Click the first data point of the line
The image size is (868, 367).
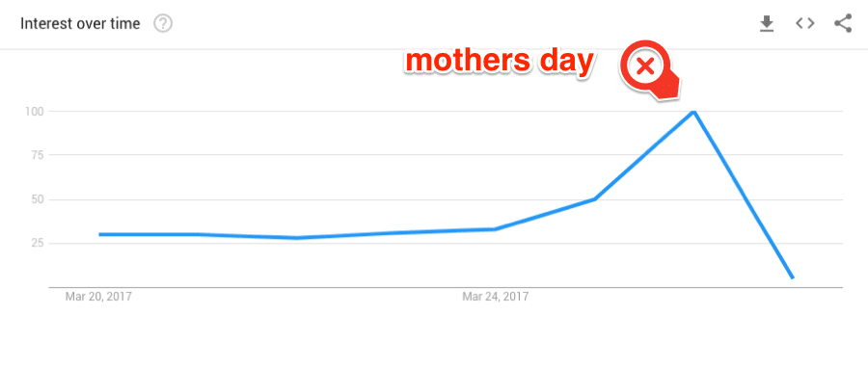click(100, 234)
